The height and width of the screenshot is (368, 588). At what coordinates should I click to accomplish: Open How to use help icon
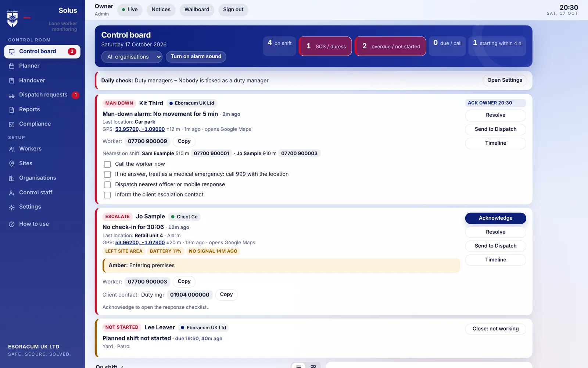click(x=12, y=224)
